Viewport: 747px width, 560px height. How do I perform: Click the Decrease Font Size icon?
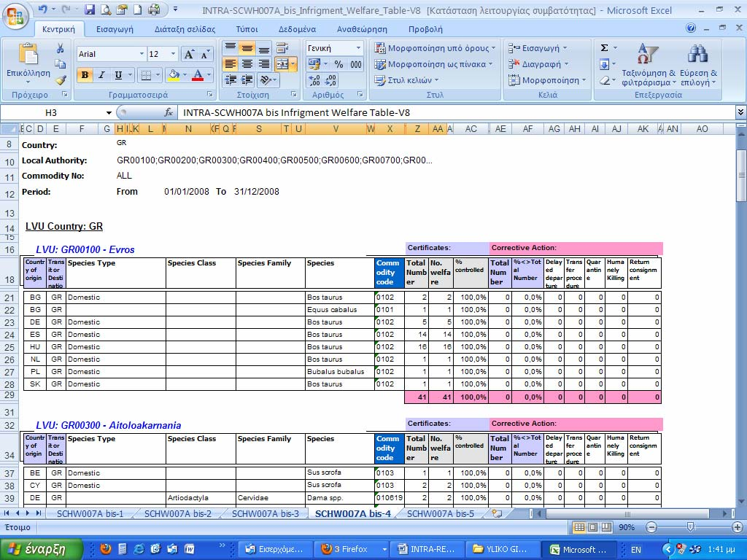click(204, 54)
